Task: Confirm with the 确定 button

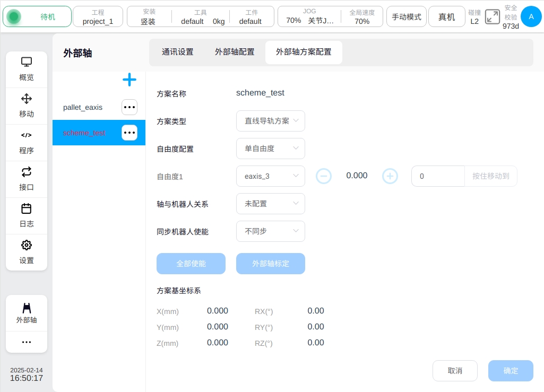Action: pos(511,371)
